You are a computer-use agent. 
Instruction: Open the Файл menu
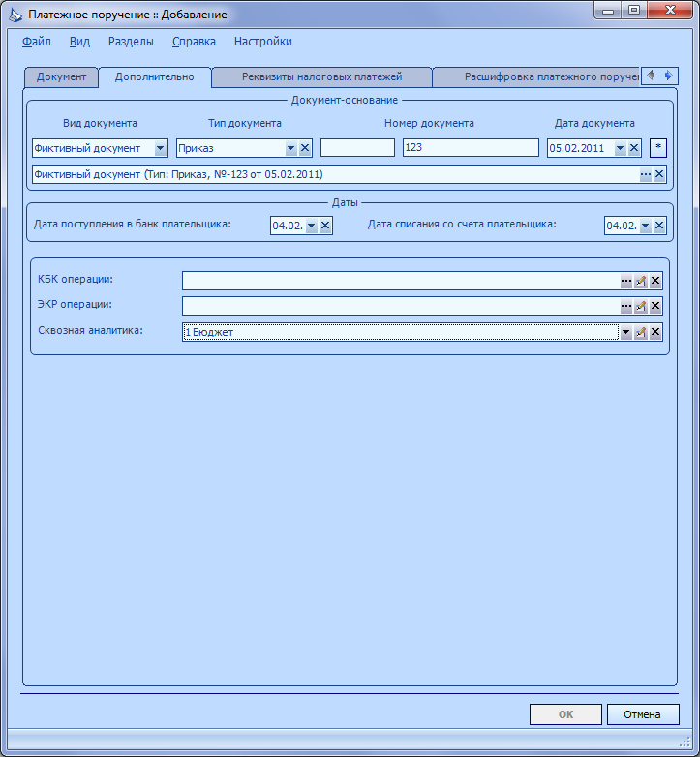coord(37,42)
